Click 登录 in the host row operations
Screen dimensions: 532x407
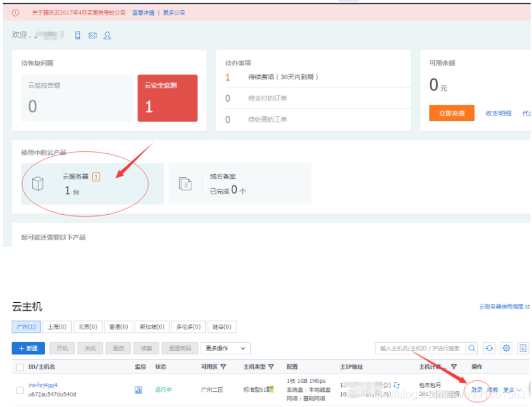(477, 390)
